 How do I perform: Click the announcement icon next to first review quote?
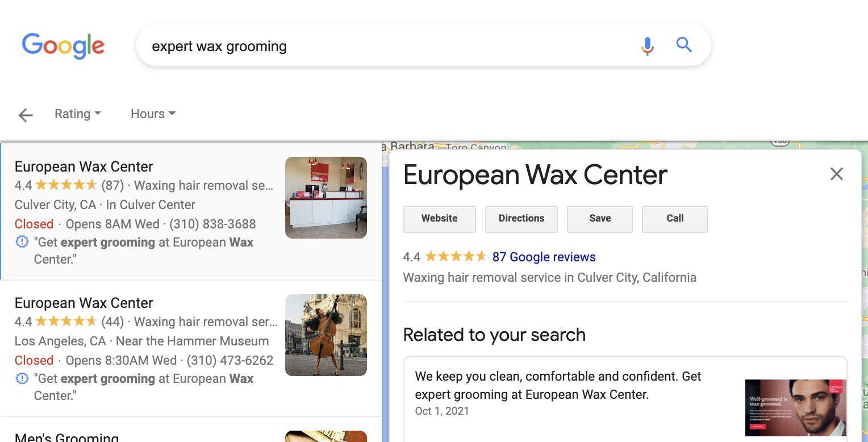click(x=22, y=241)
